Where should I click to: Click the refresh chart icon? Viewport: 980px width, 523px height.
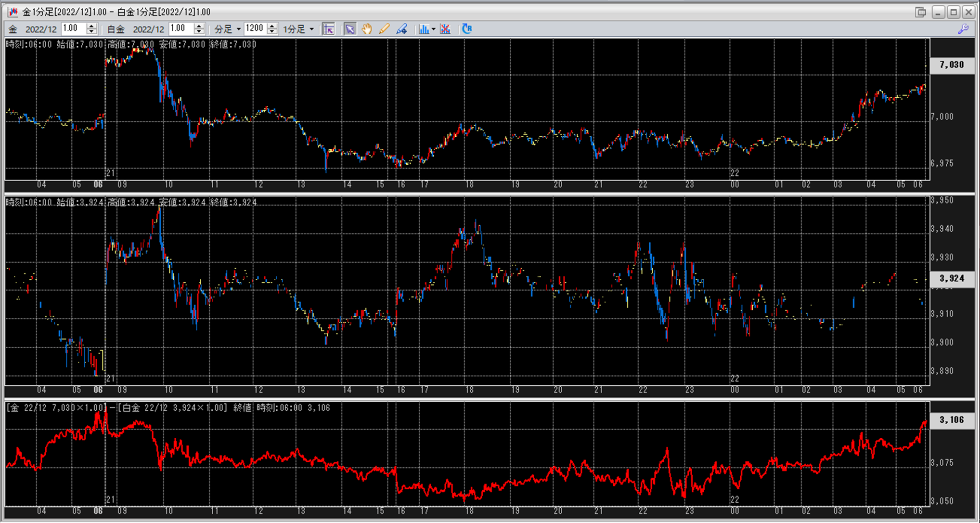(467, 29)
